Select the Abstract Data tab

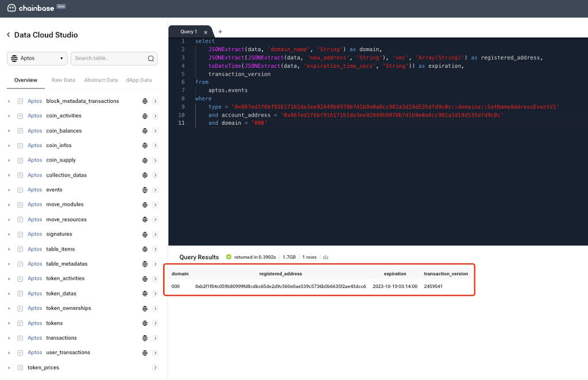100,80
